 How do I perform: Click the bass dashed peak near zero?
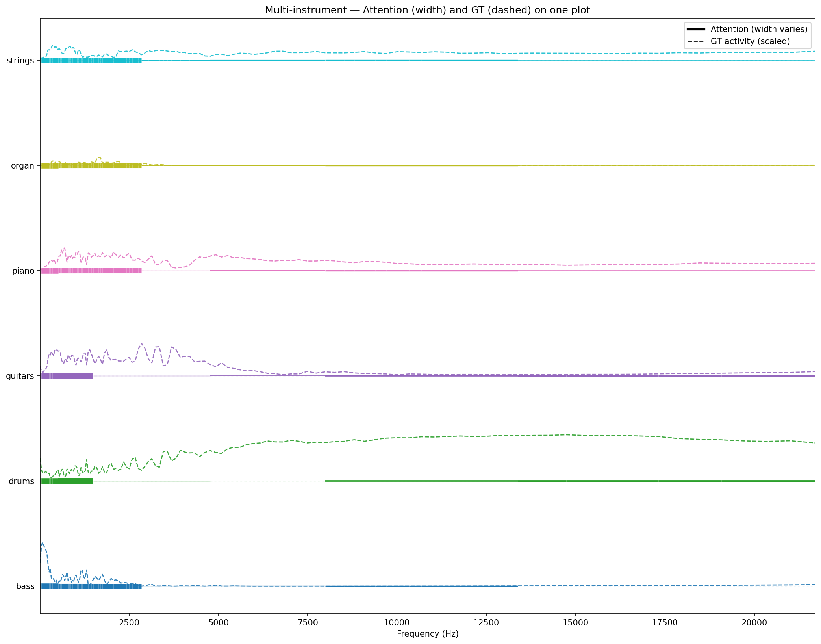point(43,544)
